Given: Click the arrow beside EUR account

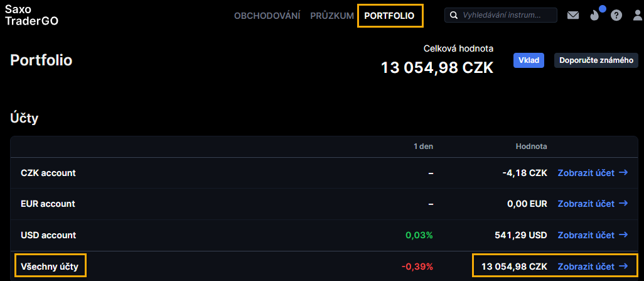Looking at the screenshot, I should pos(623,204).
